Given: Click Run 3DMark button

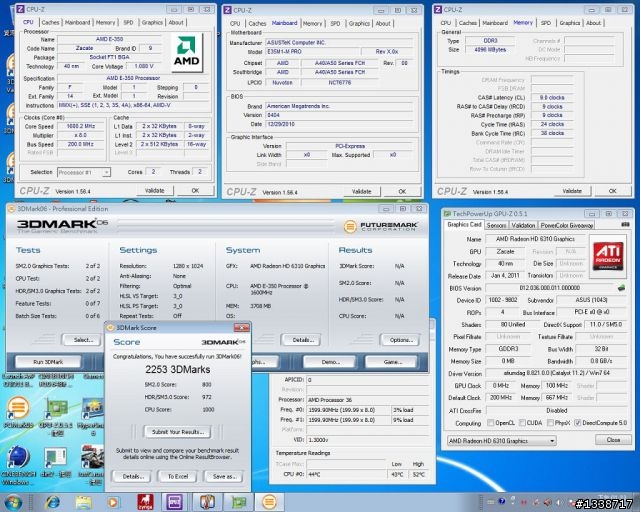Looking at the screenshot, I should coord(48,362).
